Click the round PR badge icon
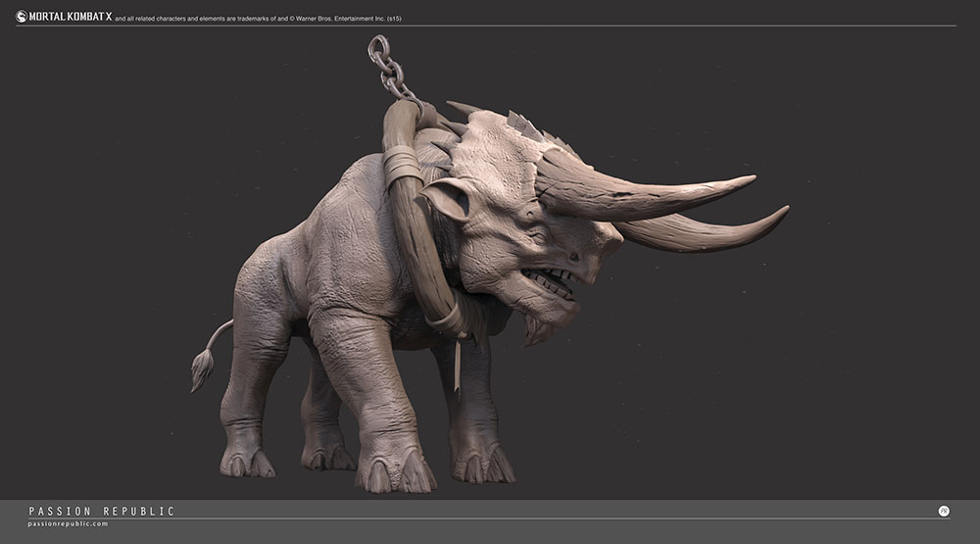Viewport: 980px width, 544px height. point(944,511)
